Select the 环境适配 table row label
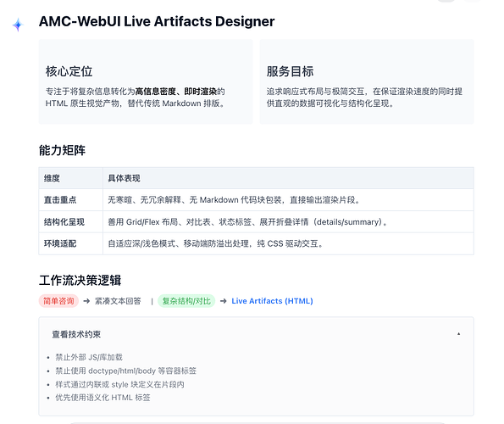 pyautogui.click(x=60, y=243)
